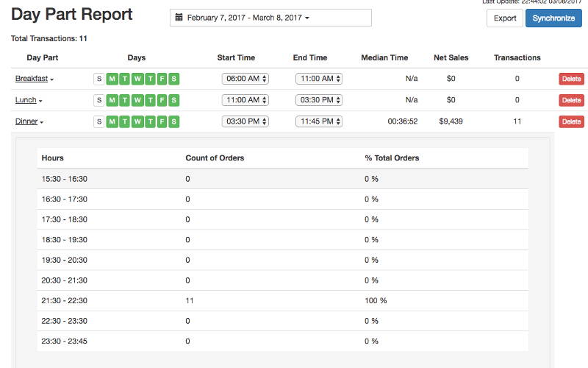Delete the Lunch day part
The width and height of the screenshot is (588, 368).
click(571, 100)
